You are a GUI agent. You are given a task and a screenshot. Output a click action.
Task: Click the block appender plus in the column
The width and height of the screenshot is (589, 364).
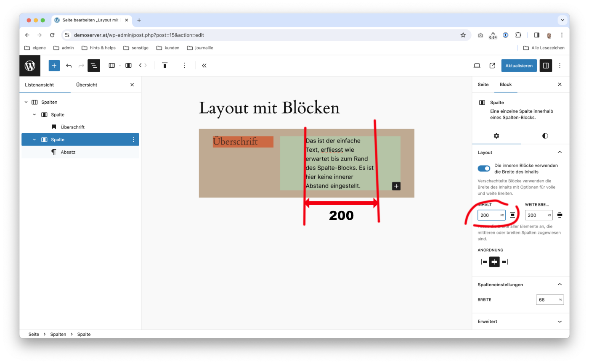click(x=396, y=186)
